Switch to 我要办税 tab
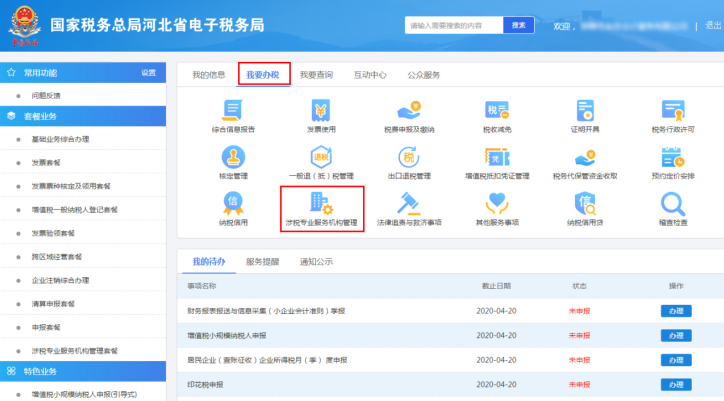 (263, 75)
